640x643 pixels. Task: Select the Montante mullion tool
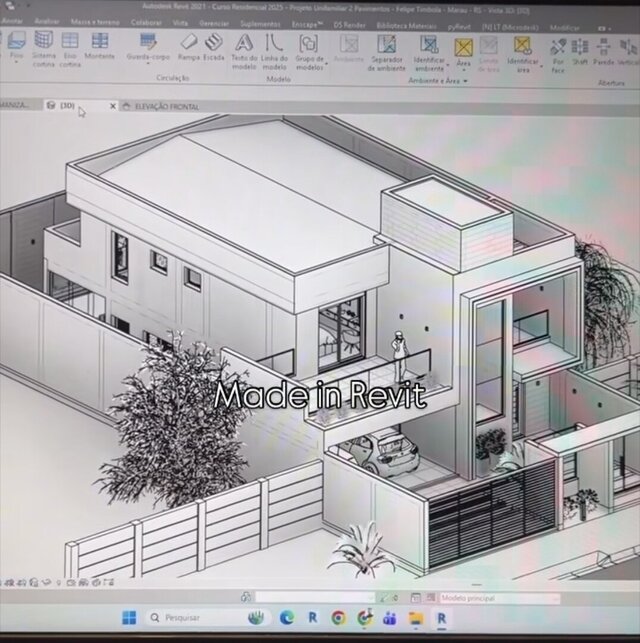(x=100, y=46)
